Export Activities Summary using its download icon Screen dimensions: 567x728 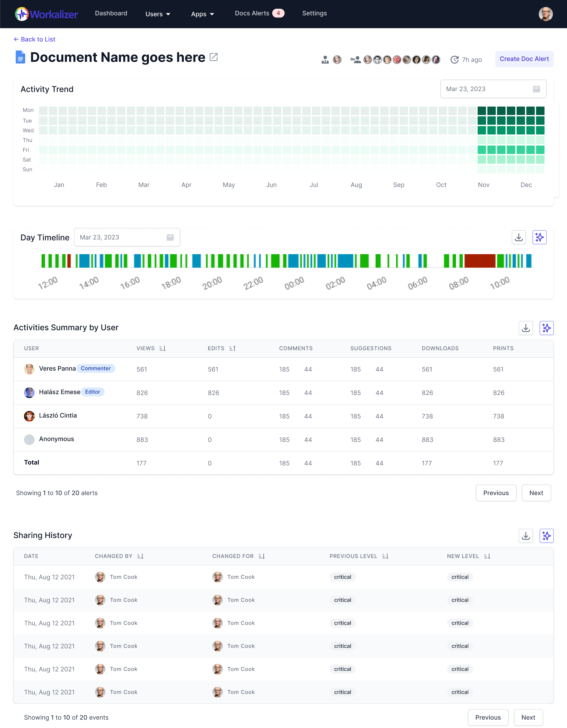(526, 328)
